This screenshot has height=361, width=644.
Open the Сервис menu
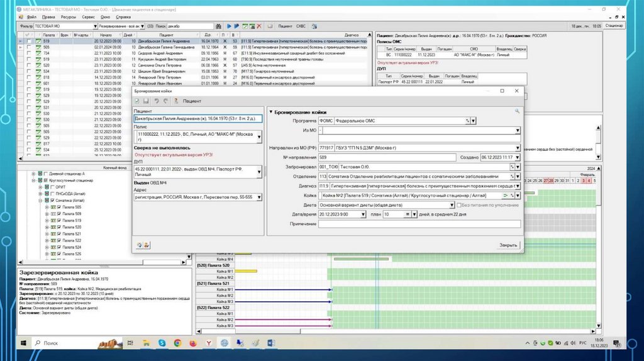(x=88, y=17)
